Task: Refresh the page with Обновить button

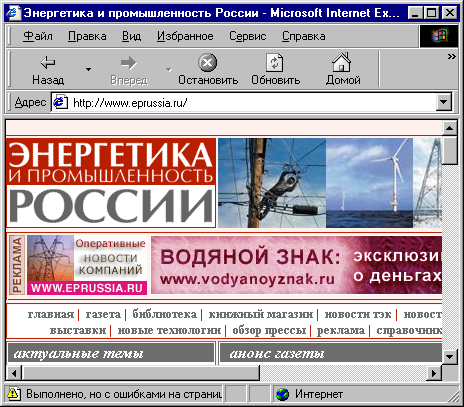Action: [275, 69]
